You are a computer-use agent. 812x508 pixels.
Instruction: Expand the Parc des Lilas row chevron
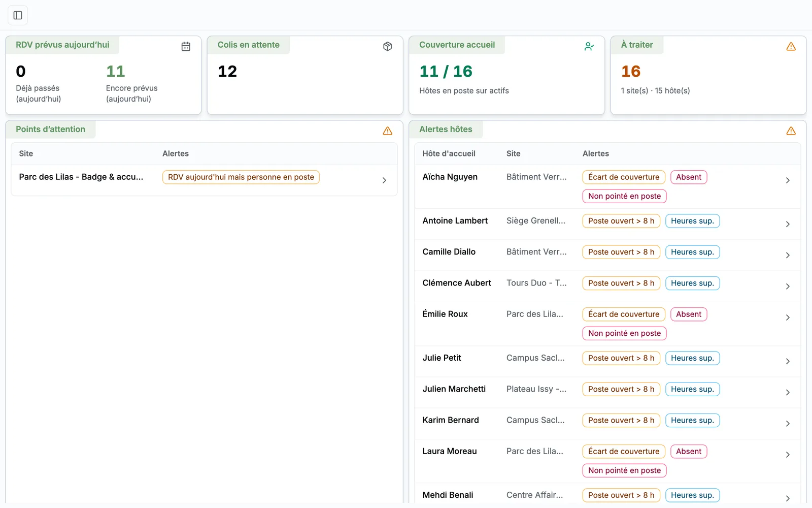(x=384, y=180)
